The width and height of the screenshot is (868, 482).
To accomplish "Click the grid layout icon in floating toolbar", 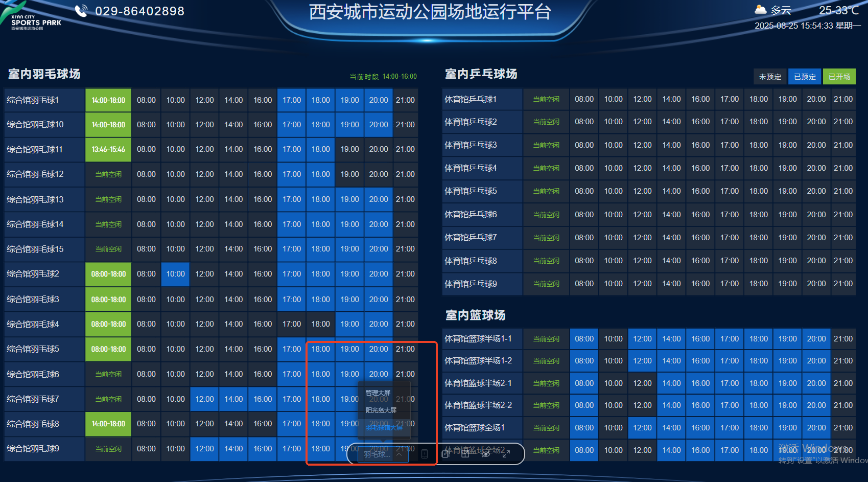I will pos(465,454).
